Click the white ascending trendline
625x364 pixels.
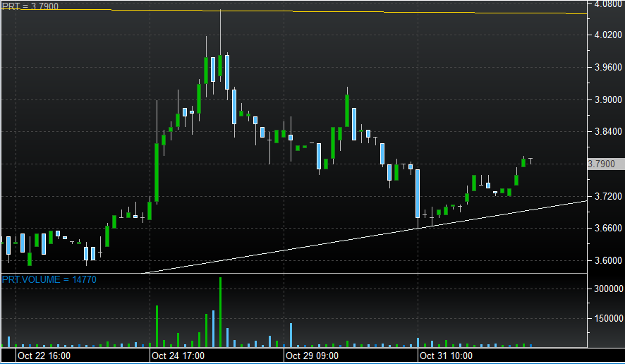coord(353,241)
